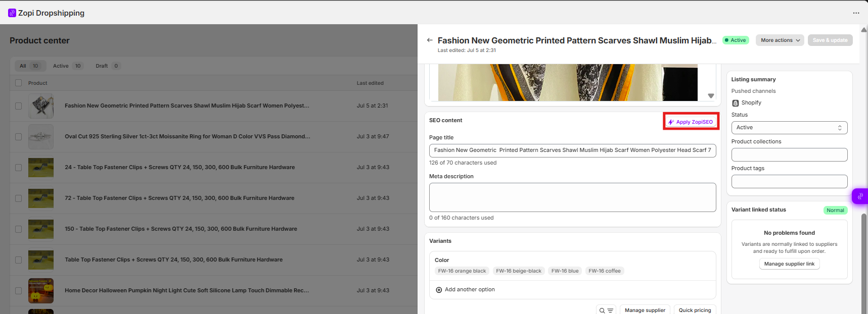Click the 24 - Table Top Fastener thumbnail

click(41, 168)
